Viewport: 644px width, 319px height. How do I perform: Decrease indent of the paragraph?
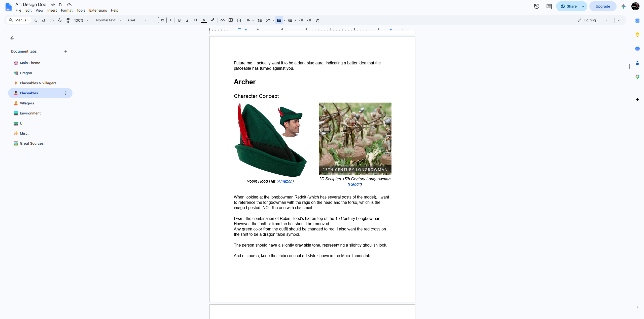click(301, 20)
